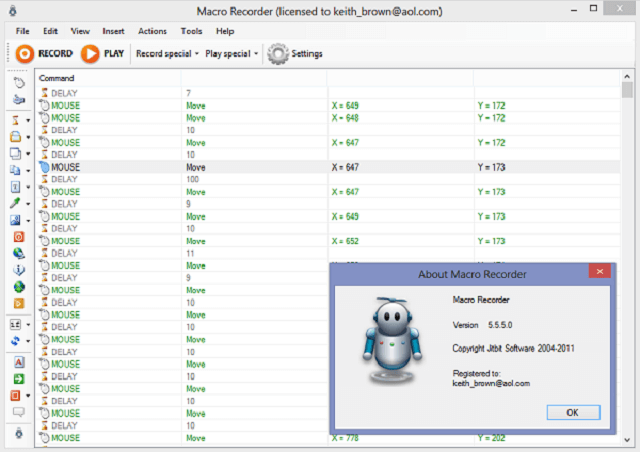
Task: Open the Tools menu
Action: tap(191, 31)
